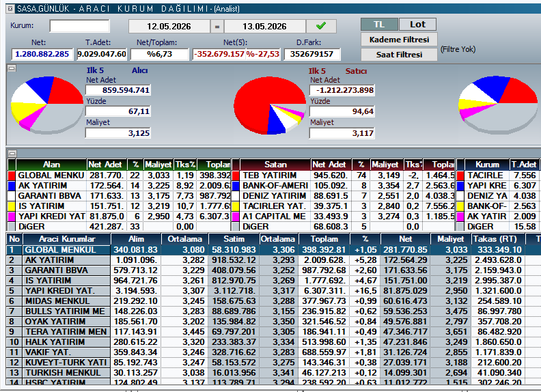Click GARANTI BBVA in the Alan table

pos(49,196)
